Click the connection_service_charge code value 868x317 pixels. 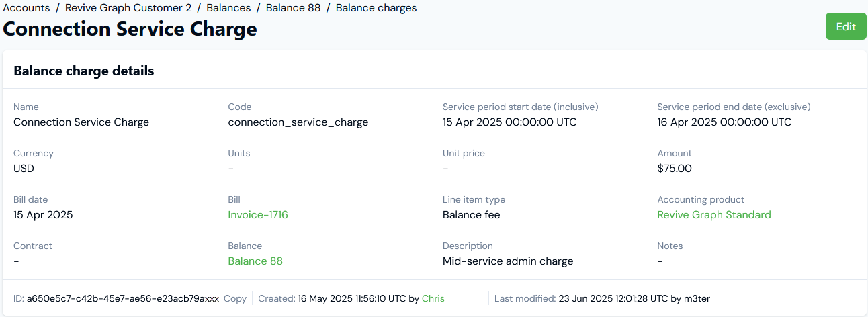(x=298, y=122)
